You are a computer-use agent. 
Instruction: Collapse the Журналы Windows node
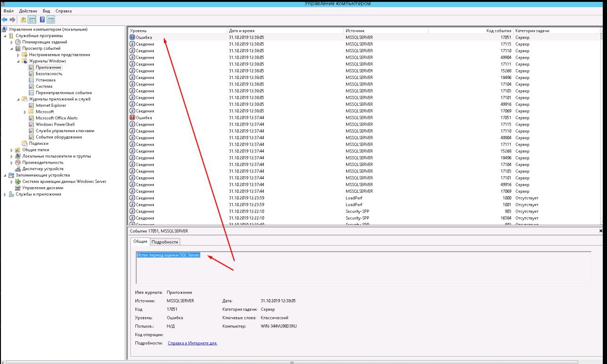[x=19, y=61]
